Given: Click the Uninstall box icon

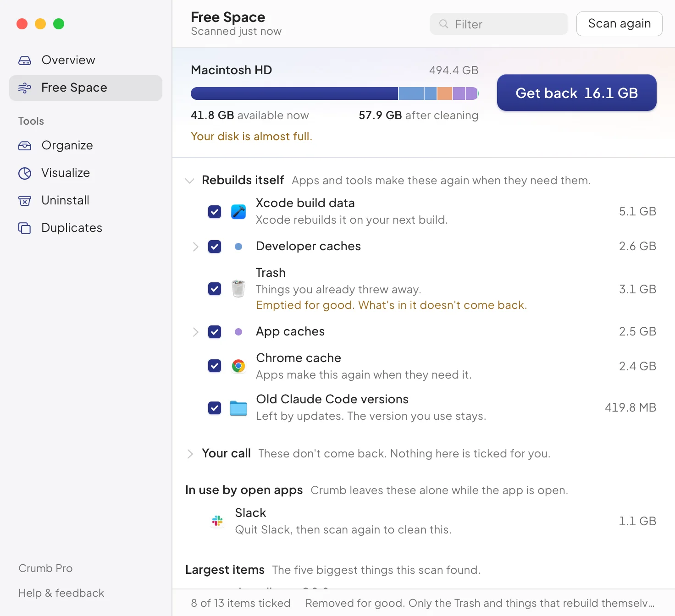Looking at the screenshot, I should 25,200.
